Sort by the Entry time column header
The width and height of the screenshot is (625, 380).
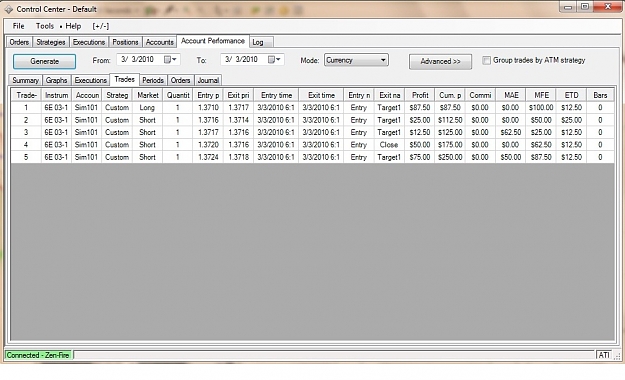point(276,95)
